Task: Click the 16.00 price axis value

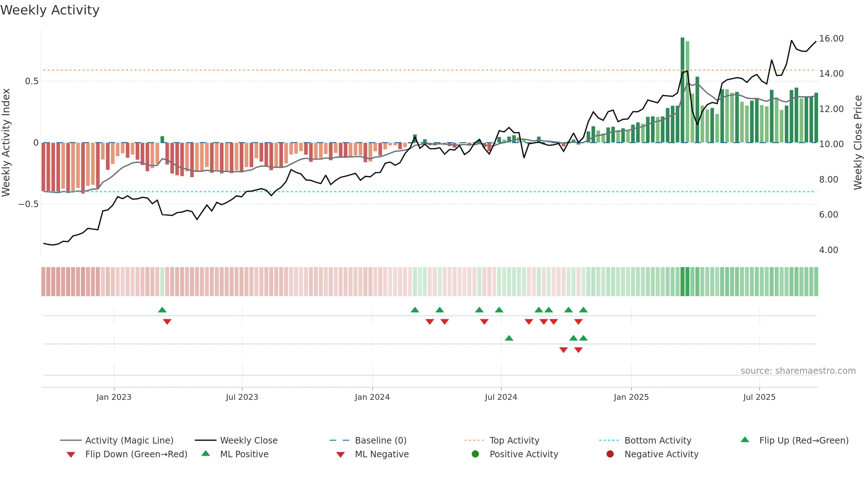Action: (831, 39)
